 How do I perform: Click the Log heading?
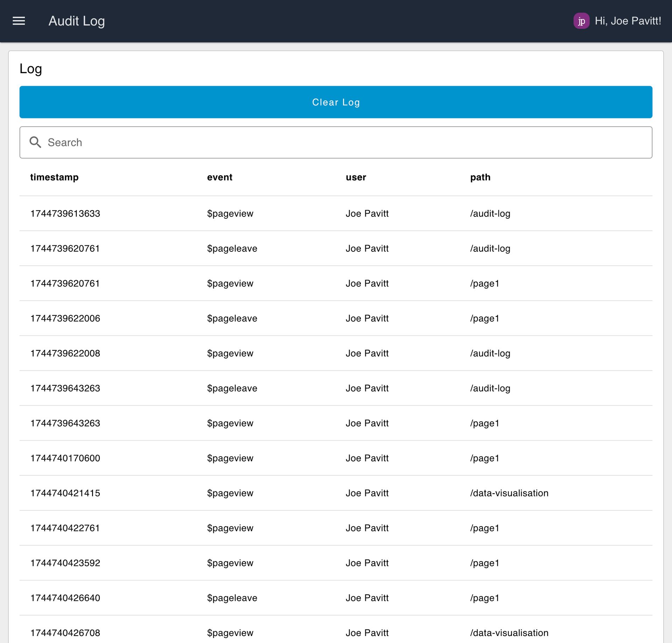click(x=31, y=69)
